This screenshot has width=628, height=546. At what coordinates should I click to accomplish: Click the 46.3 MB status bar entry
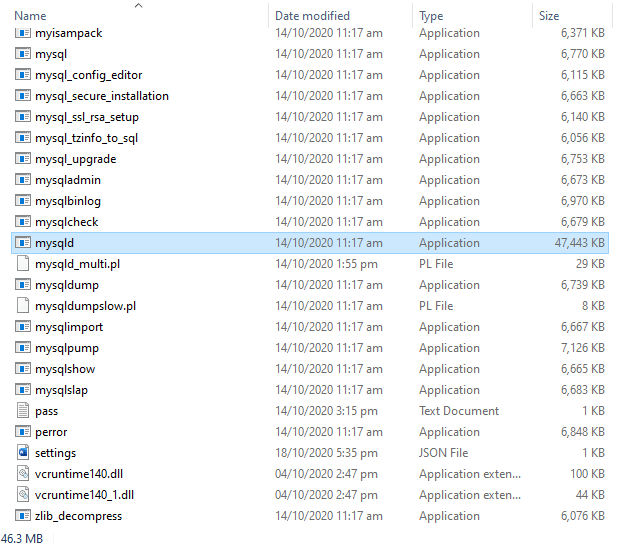pos(22,538)
